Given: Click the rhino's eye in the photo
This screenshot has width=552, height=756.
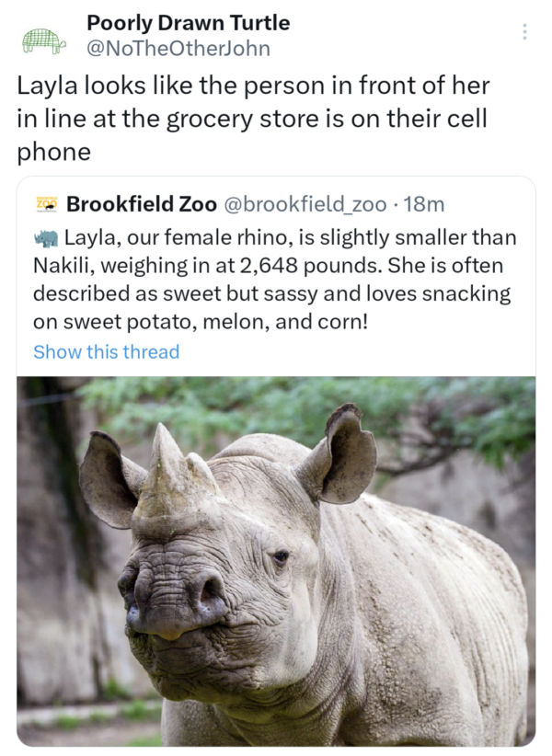Looking at the screenshot, I should (280, 557).
